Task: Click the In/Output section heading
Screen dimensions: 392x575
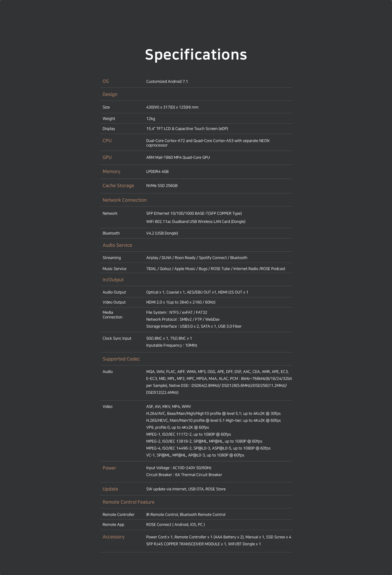Action: (113, 280)
